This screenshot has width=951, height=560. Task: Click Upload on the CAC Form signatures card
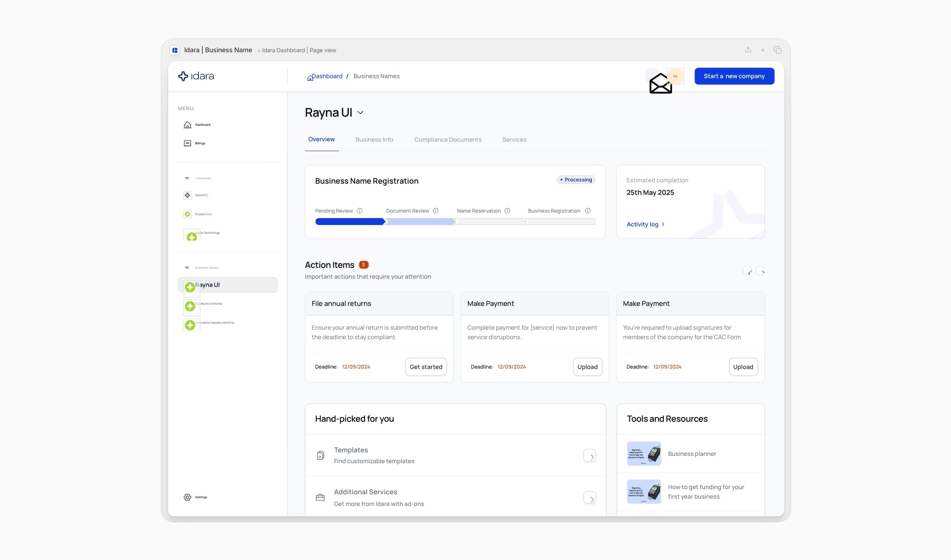(743, 367)
